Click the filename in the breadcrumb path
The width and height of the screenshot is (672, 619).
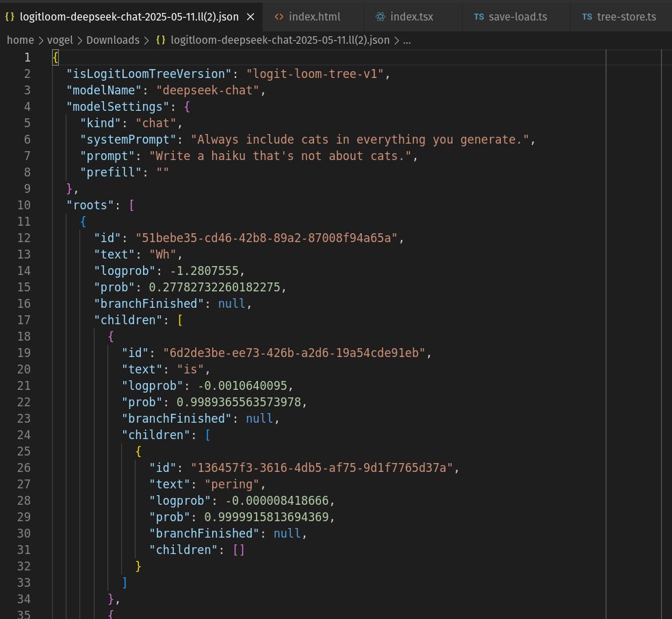point(280,40)
